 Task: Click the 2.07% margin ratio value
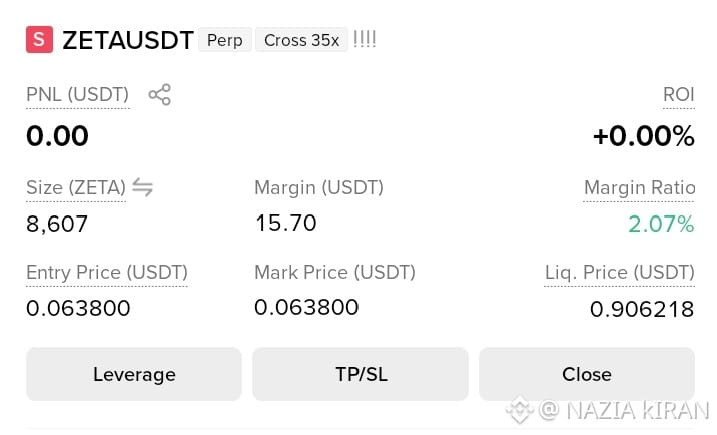pyautogui.click(x=661, y=224)
